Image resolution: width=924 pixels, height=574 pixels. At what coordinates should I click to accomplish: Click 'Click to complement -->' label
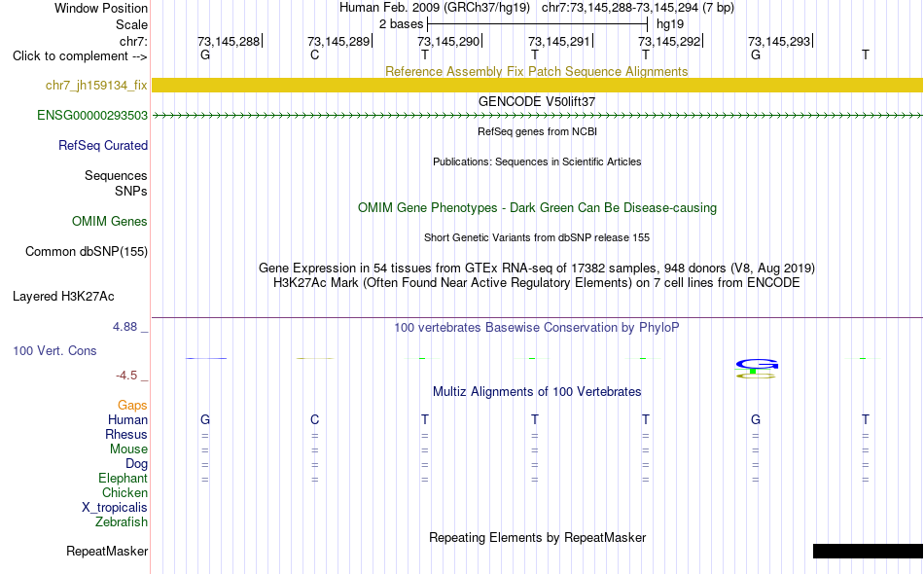[x=80, y=56]
